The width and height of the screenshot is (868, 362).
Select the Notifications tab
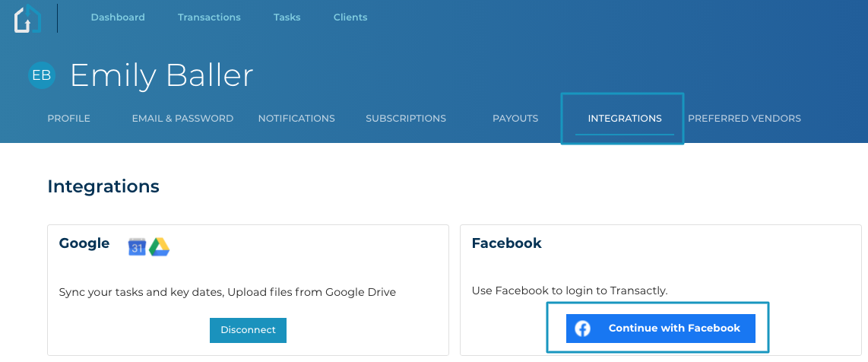point(296,119)
